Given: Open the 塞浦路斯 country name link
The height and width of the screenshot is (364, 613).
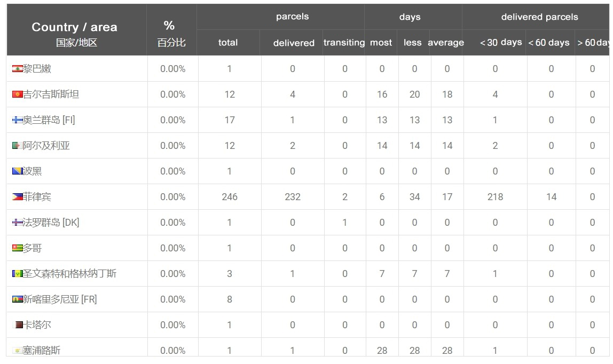Looking at the screenshot, I should [x=42, y=350].
